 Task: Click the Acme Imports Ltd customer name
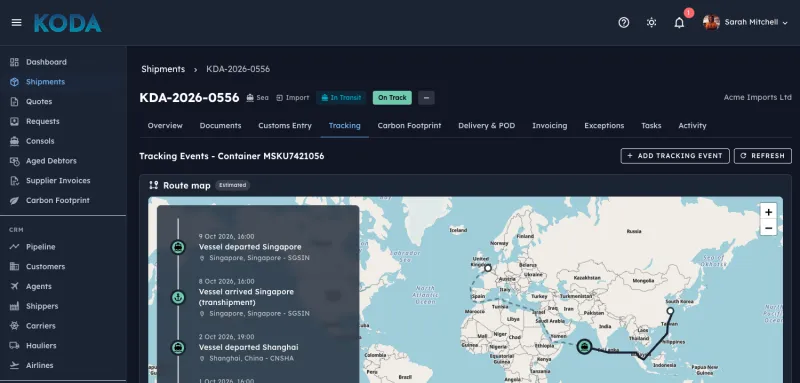tap(757, 97)
